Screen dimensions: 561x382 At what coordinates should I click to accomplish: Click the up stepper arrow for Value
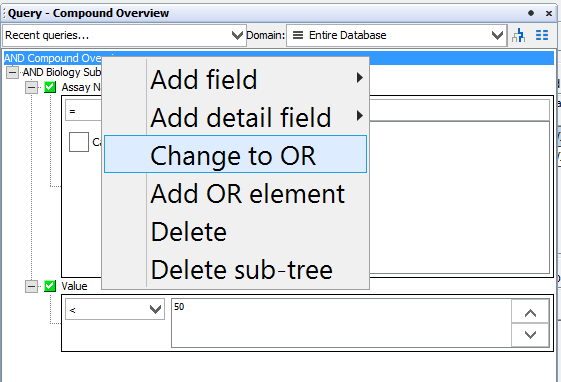(530, 312)
